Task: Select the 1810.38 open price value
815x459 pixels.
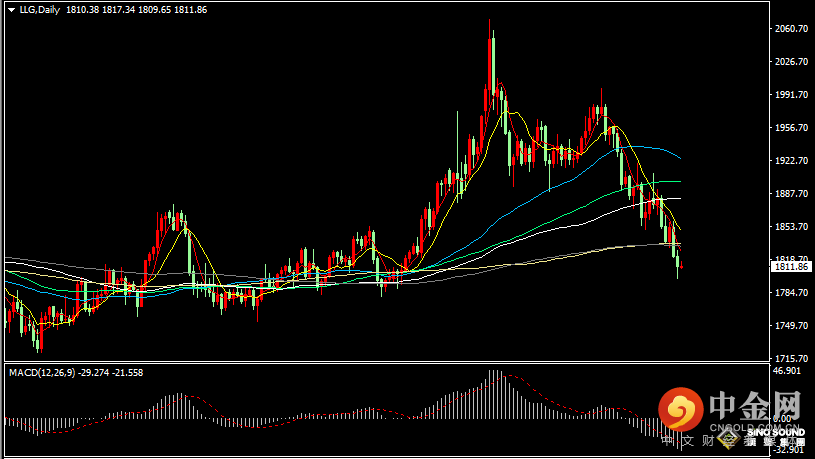Action: click(82, 10)
